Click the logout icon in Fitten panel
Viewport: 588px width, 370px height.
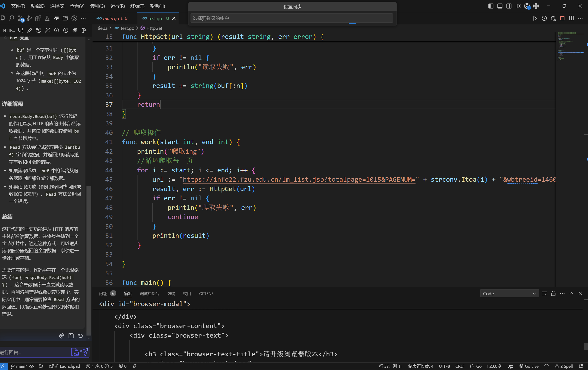coord(84,30)
